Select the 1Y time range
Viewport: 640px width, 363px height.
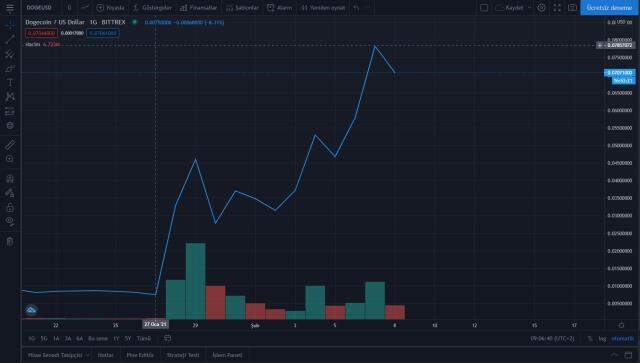point(116,339)
